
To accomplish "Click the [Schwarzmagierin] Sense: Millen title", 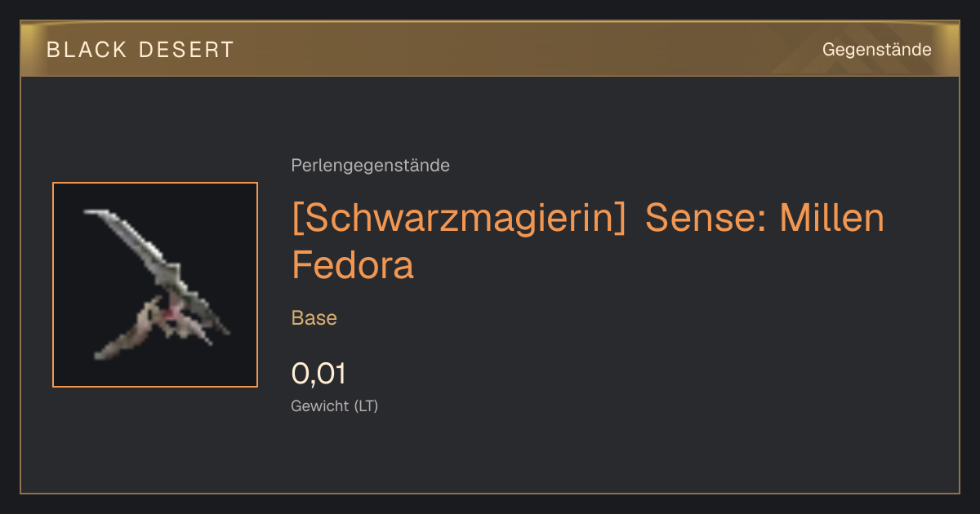I will (588, 218).
